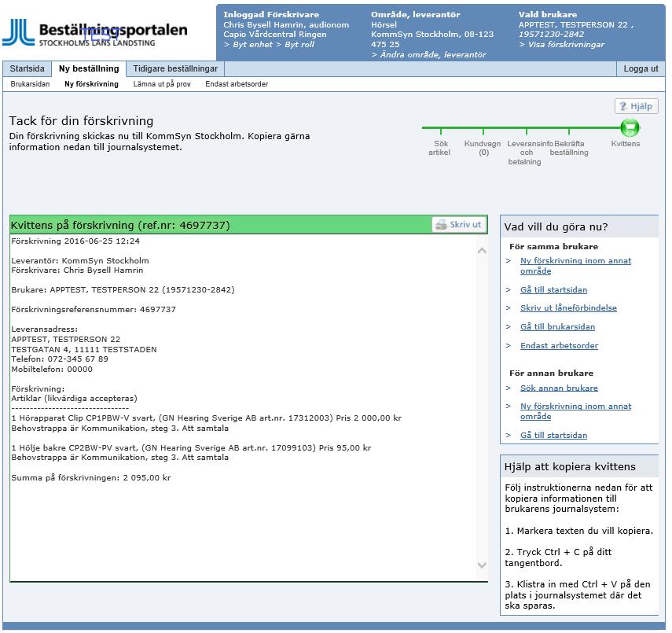
Task: Click the Förskrivningsreferensnummer: 4697737 line
Action: click(x=94, y=309)
